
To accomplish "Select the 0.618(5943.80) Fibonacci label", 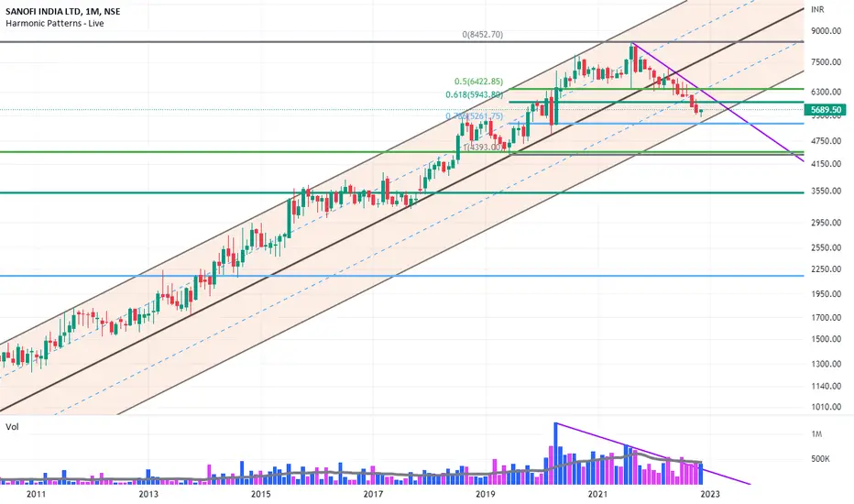I will (x=475, y=94).
